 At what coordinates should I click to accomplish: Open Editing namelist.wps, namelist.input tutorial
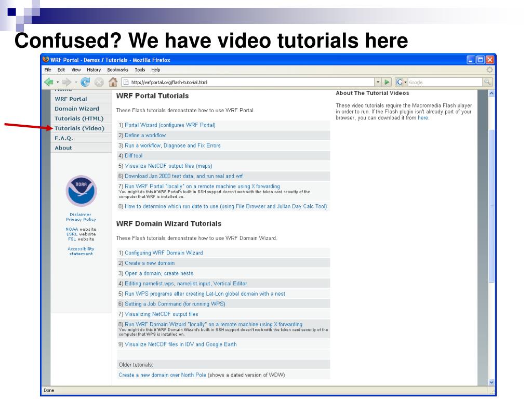tap(185, 283)
